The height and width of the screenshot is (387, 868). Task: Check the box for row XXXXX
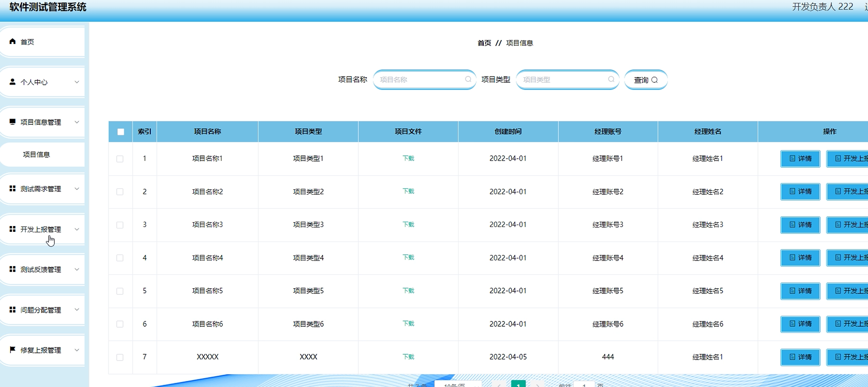tap(120, 357)
